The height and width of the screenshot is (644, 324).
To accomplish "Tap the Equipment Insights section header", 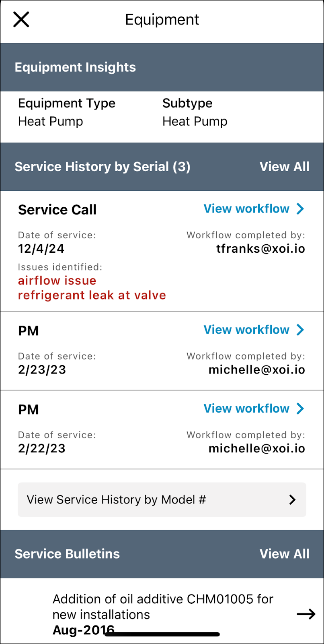I will (75, 67).
